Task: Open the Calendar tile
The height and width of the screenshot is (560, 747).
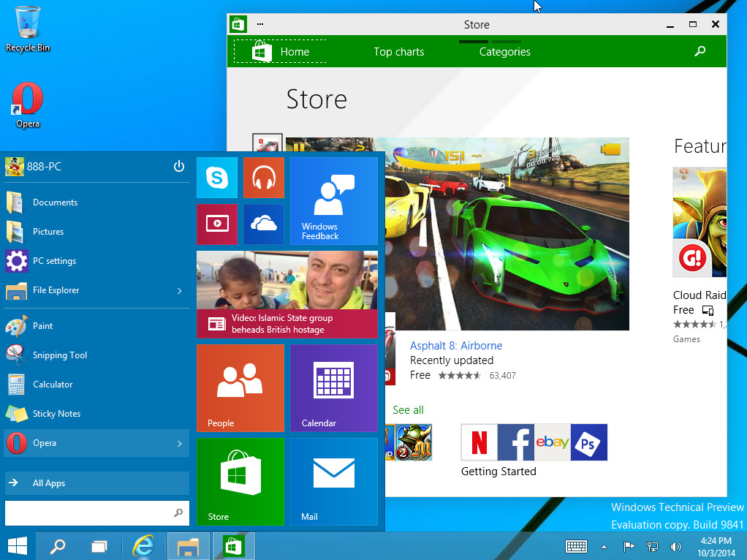Action: click(x=333, y=388)
